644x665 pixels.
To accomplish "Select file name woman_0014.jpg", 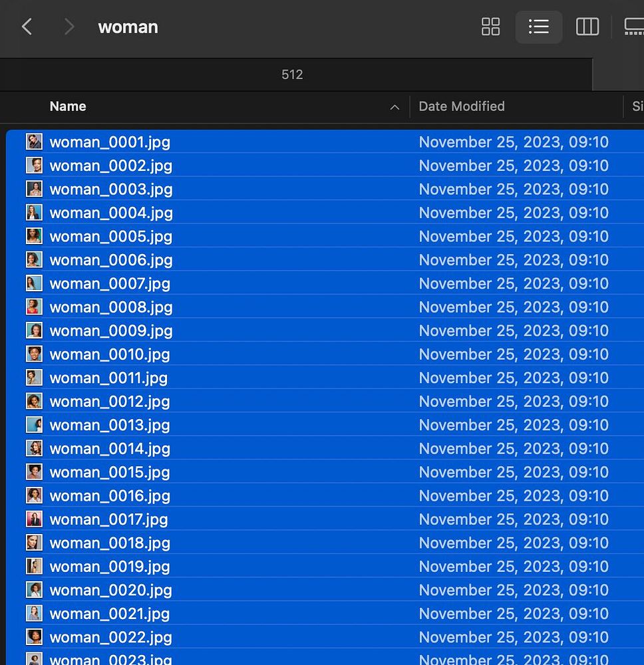I will [x=110, y=449].
